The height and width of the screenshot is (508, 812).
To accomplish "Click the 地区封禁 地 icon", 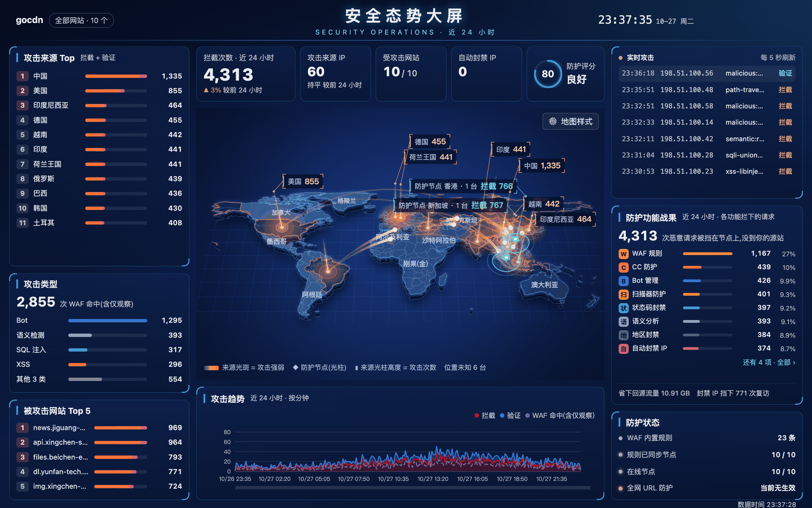I will (x=623, y=335).
